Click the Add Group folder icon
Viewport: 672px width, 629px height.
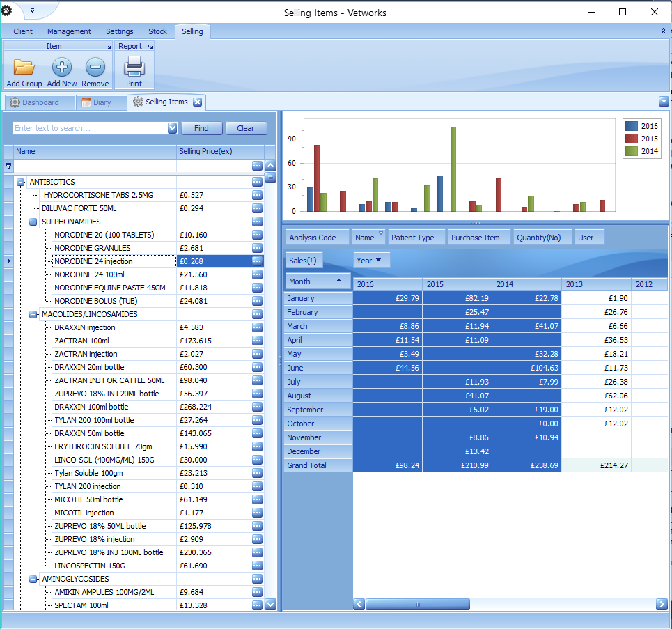pyautogui.click(x=24, y=68)
